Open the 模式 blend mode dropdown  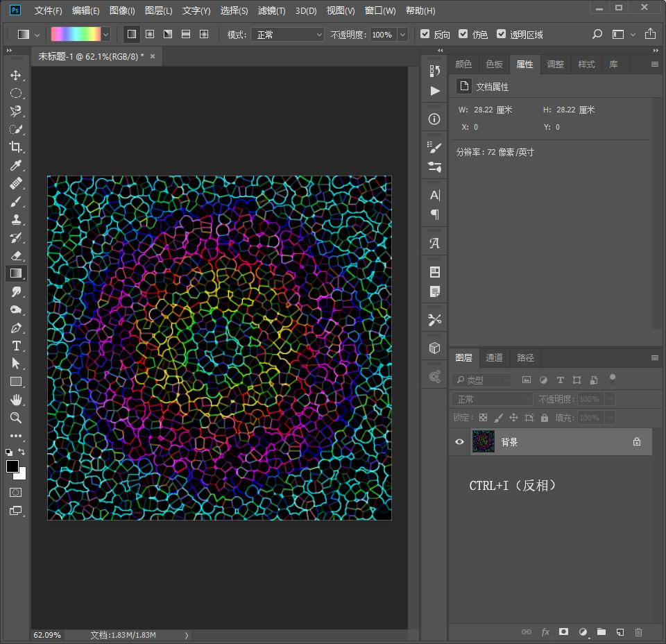pyautogui.click(x=287, y=34)
